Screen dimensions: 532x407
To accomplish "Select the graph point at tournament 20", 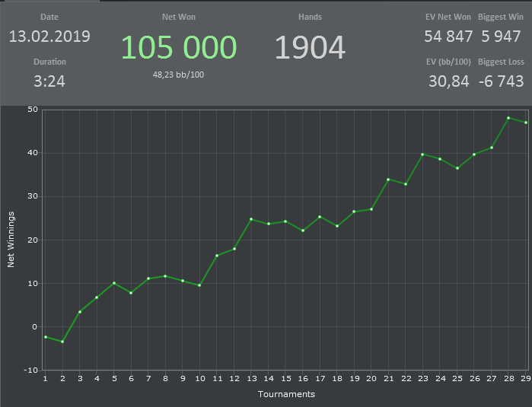I will (x=371, y=209).
